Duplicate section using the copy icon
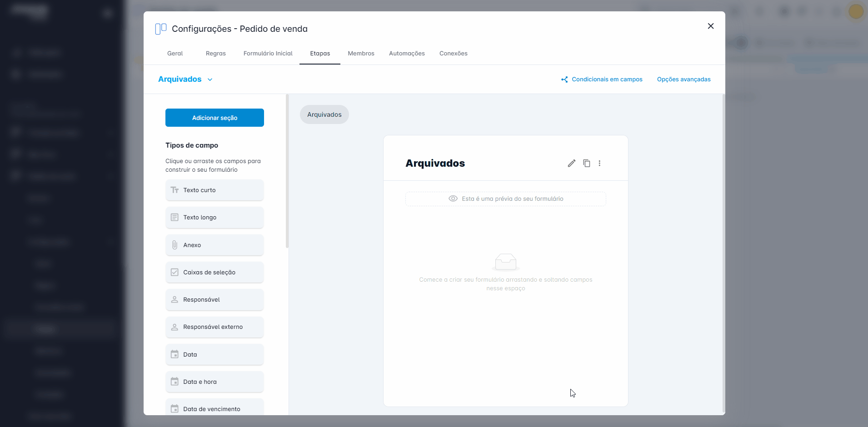868x427 pixels. (587, 163)
